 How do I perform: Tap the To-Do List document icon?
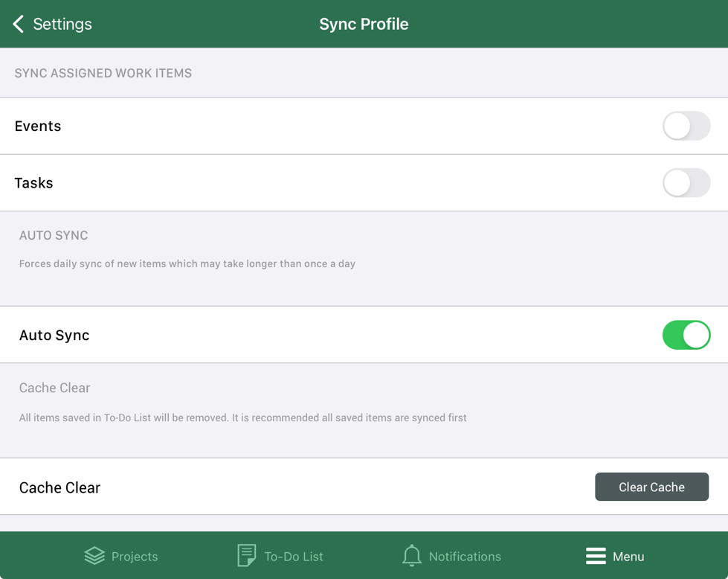click(x=246, y=556)
